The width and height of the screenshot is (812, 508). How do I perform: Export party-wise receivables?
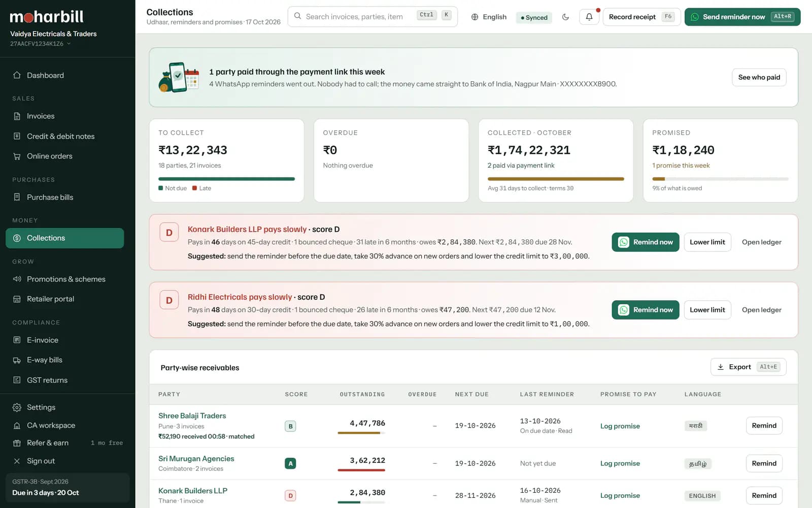click(x=748, y=367)
